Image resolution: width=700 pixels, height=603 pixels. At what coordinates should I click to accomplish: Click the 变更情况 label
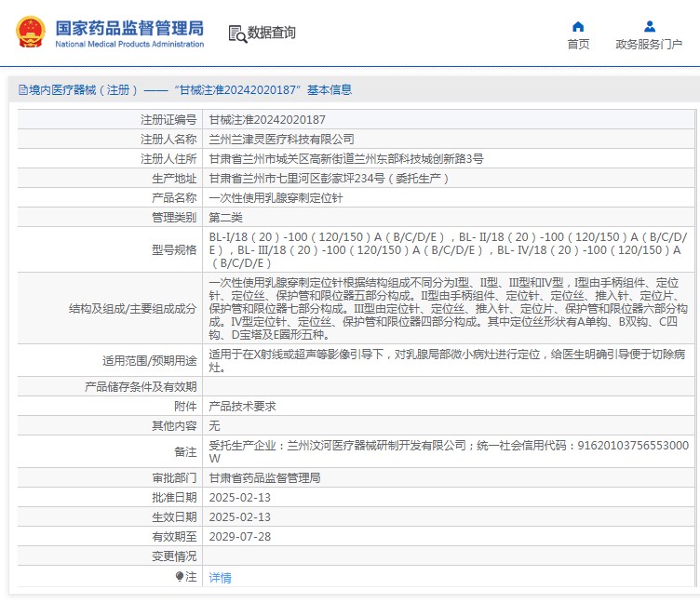click(174, 556)
